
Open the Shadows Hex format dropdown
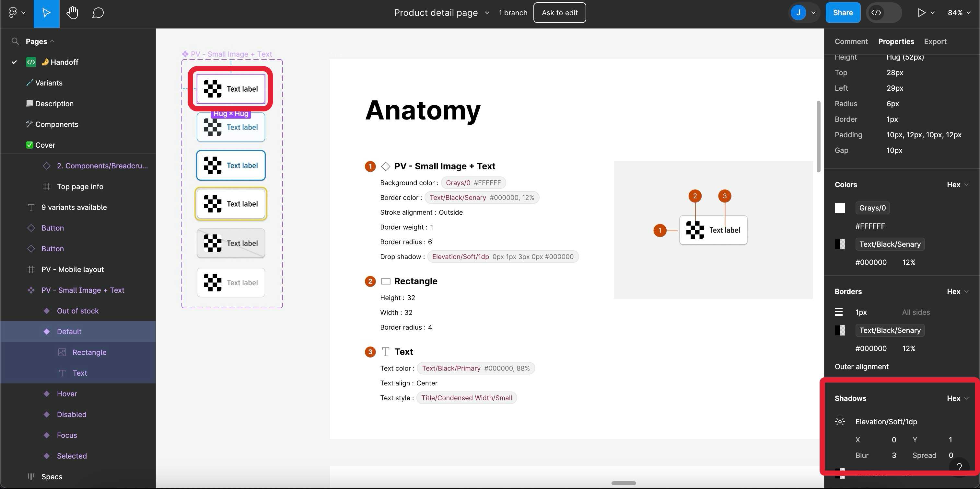point(958,398)
